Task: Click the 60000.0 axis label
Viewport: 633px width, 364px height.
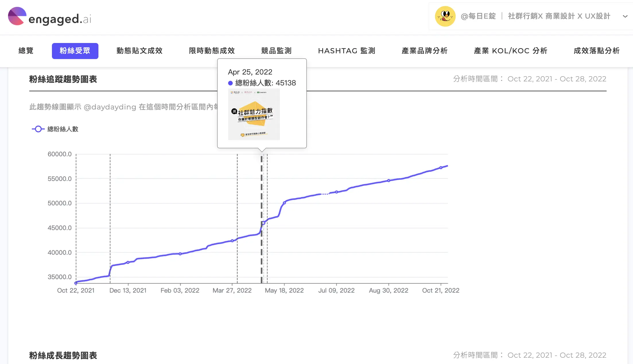Action: click(x=60, y=154)
